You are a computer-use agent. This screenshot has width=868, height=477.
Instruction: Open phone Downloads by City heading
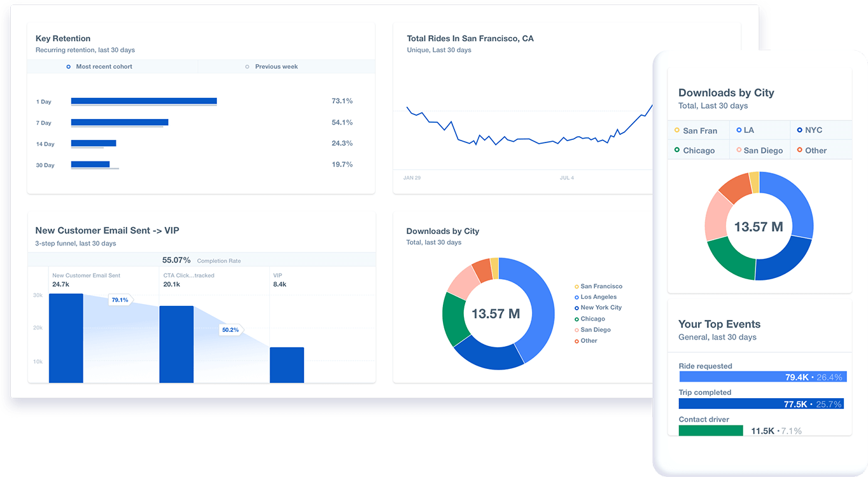click(726, 93)
